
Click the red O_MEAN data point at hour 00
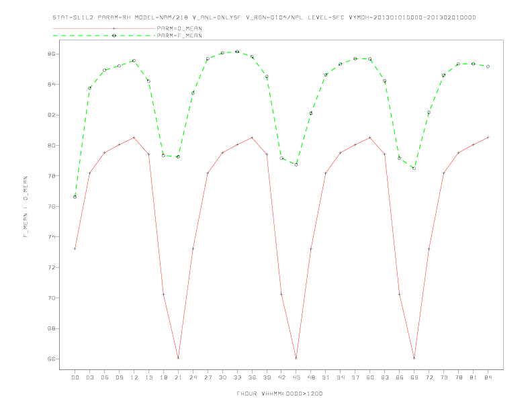point(75,249)
